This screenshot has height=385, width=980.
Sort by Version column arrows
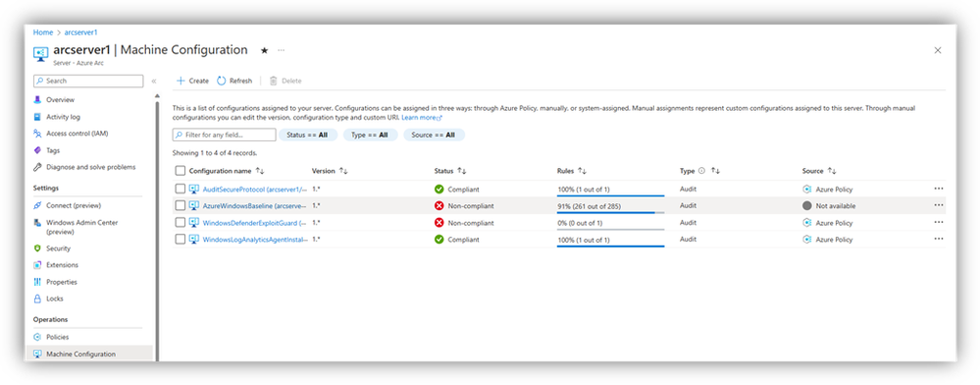point(343,171)
